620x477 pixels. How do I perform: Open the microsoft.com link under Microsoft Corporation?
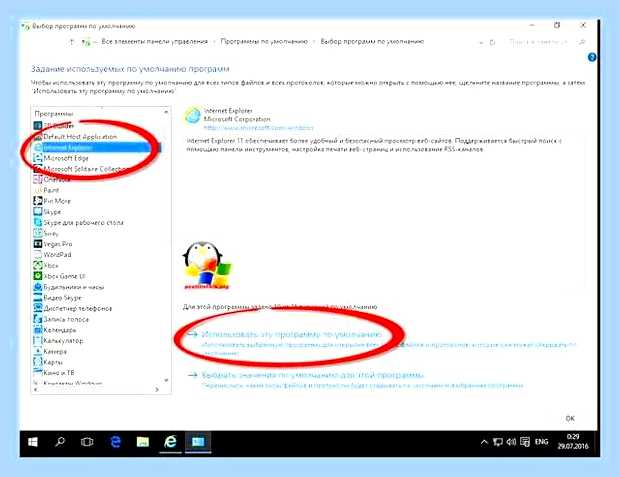pos(259,128)
